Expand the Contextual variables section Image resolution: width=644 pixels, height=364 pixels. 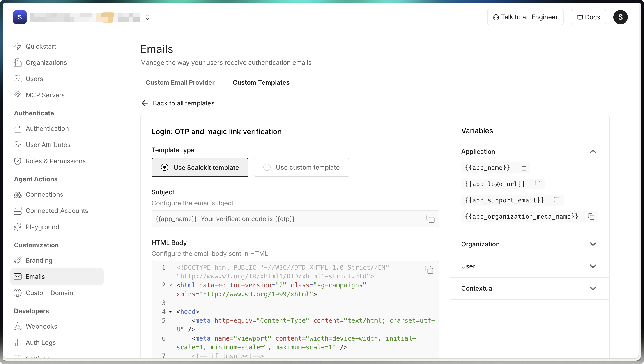coord(593,288)
